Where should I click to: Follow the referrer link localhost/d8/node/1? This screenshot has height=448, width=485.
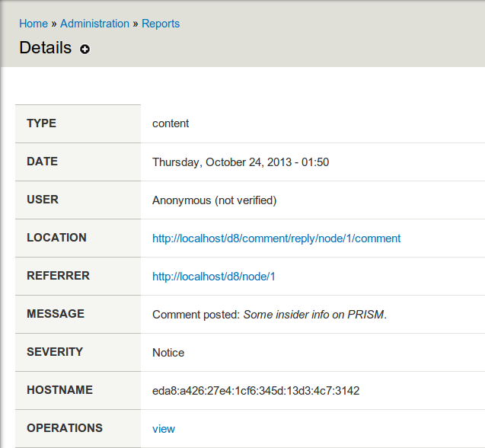pyautogui.click(x=213, y=277)
